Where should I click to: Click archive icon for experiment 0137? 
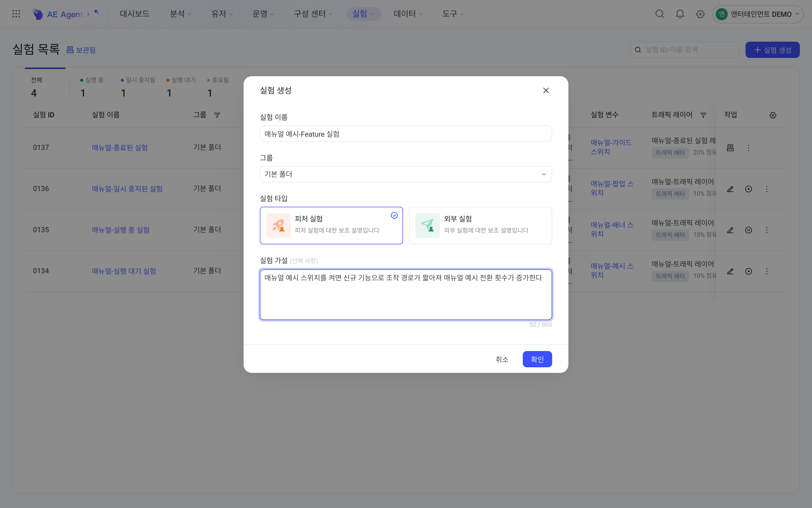[x=730, y=148]
